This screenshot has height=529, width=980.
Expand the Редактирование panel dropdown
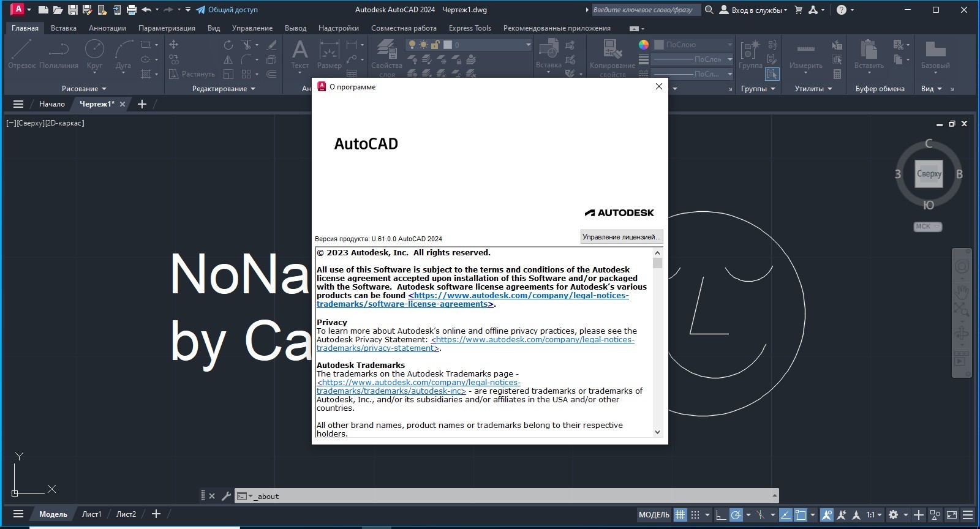click(x=224, y=89)
